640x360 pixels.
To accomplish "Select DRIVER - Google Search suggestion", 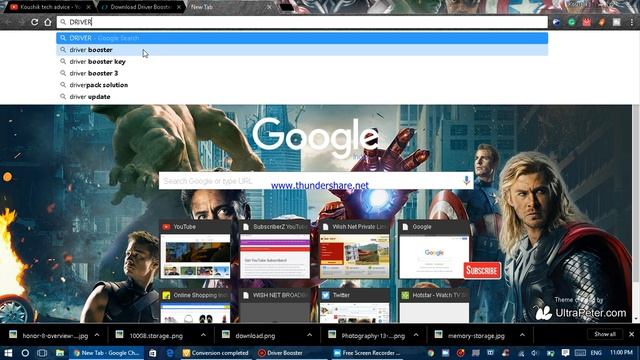I will pos(302,38).
